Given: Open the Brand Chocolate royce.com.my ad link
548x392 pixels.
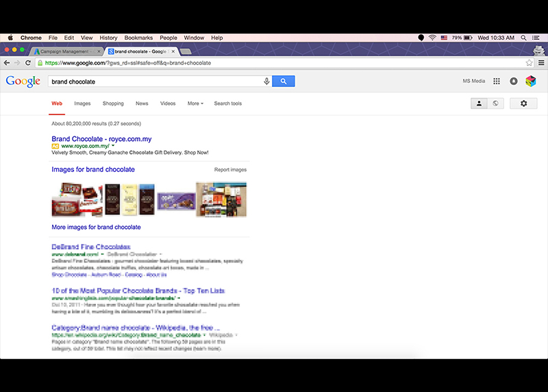Looking at the screenshot, I should coord(101,139).
